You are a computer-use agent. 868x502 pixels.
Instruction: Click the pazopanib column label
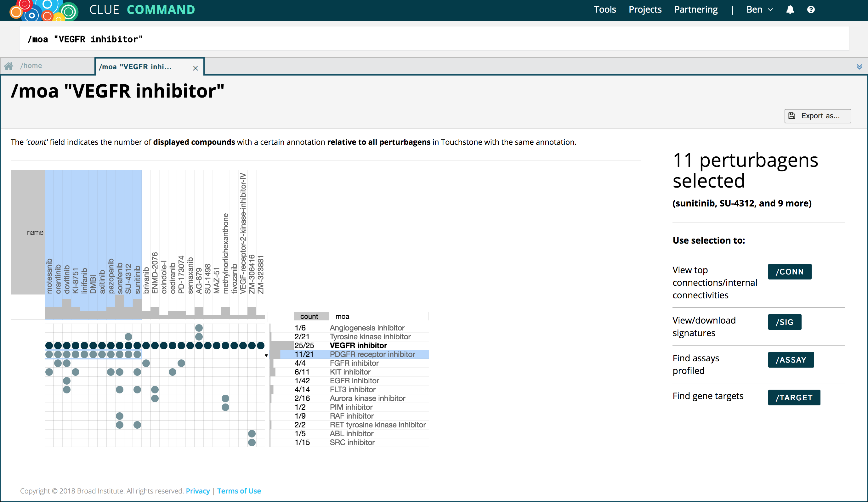pos(111,276)
